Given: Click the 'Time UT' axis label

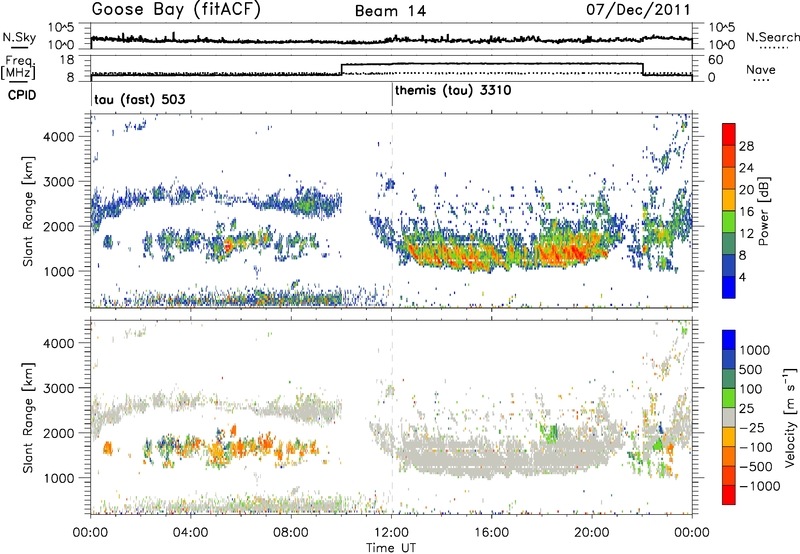Looking at the screenshot, I should pyautogui.click(x=391, y=548).
